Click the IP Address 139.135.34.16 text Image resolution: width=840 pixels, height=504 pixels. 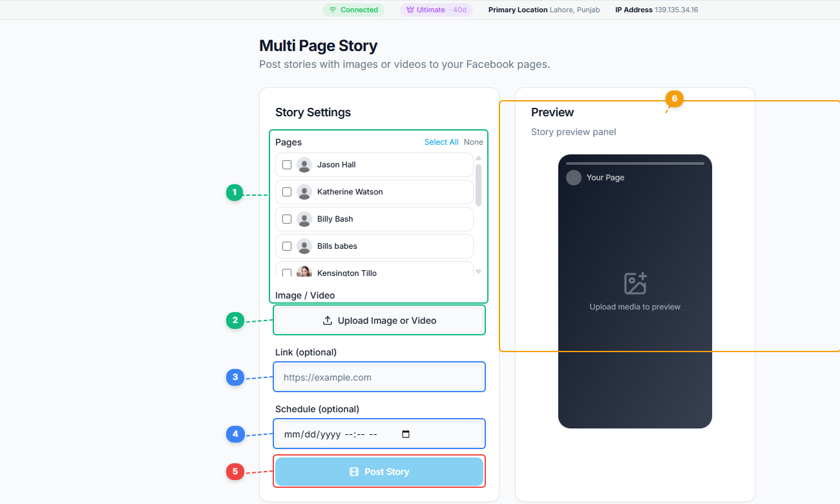click(656, 10)
